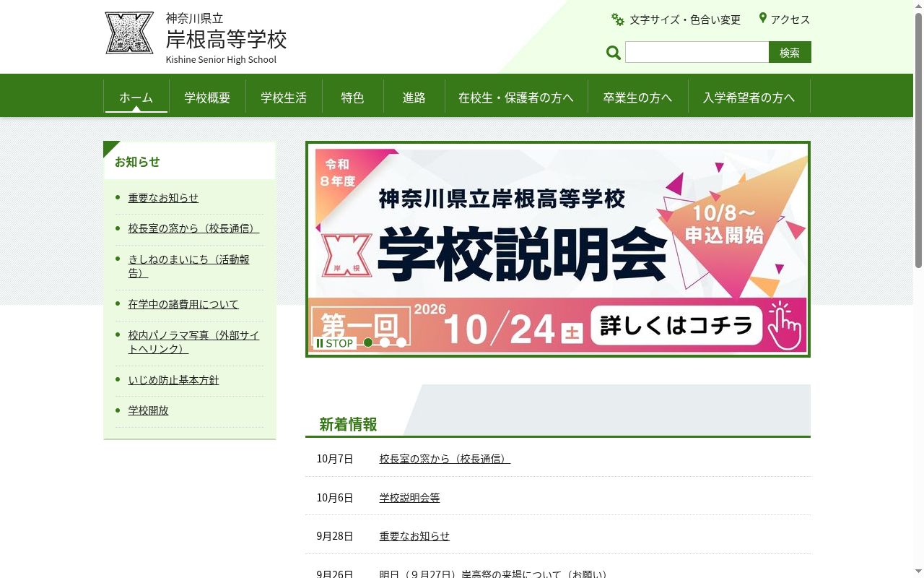Open the 9月28日 重要なお知らせ news link
The width and height of the screenshot is (924, 578).
click(414, 536)
